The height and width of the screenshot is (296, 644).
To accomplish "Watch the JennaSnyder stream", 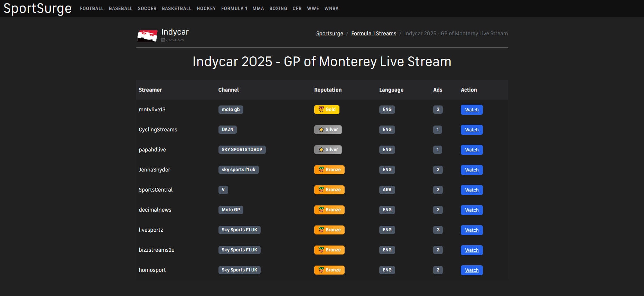I will coord(472,170).
